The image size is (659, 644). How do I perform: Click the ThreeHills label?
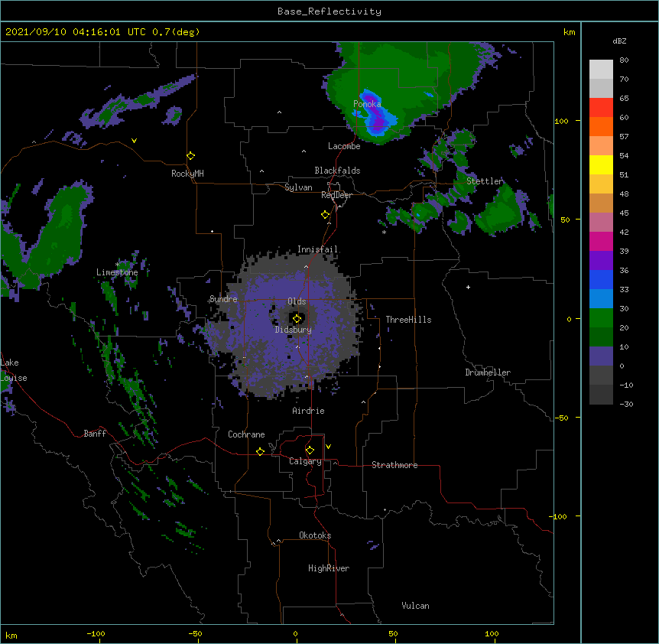408,320
